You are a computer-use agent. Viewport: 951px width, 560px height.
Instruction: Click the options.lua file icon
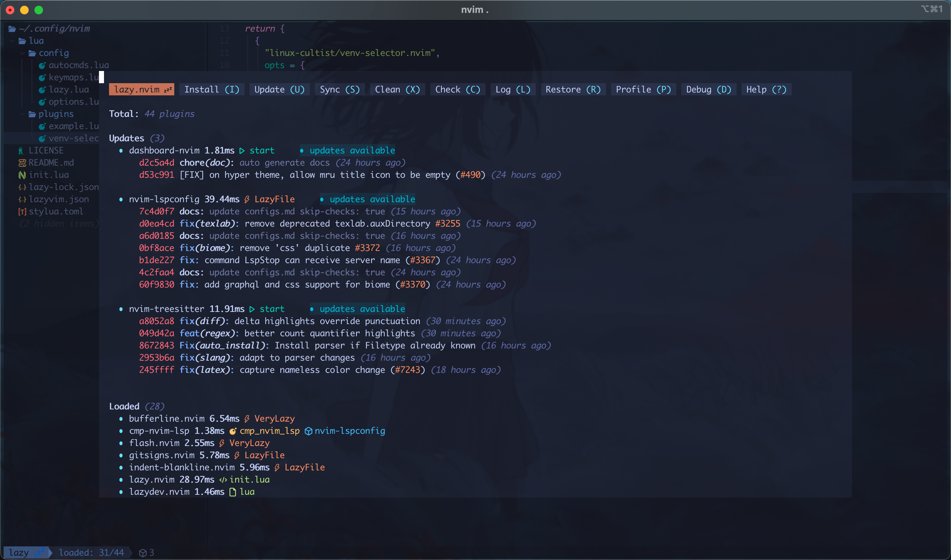(42, 102)
